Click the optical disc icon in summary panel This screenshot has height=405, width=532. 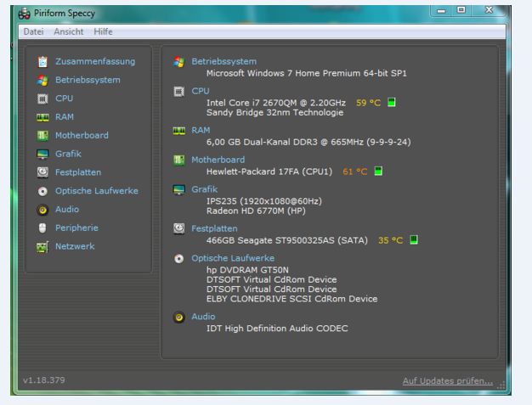coord(178,259)
